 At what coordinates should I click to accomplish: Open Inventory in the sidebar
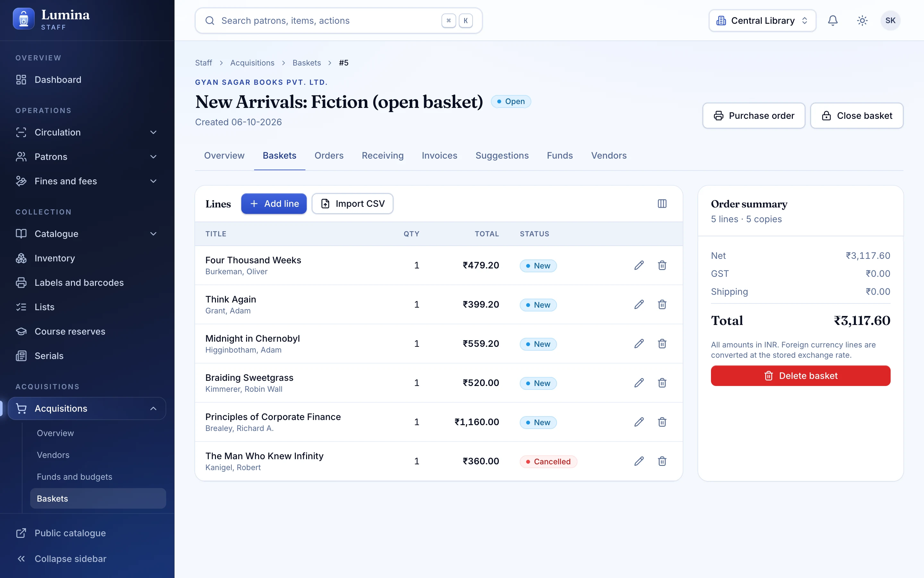point(87,258)
